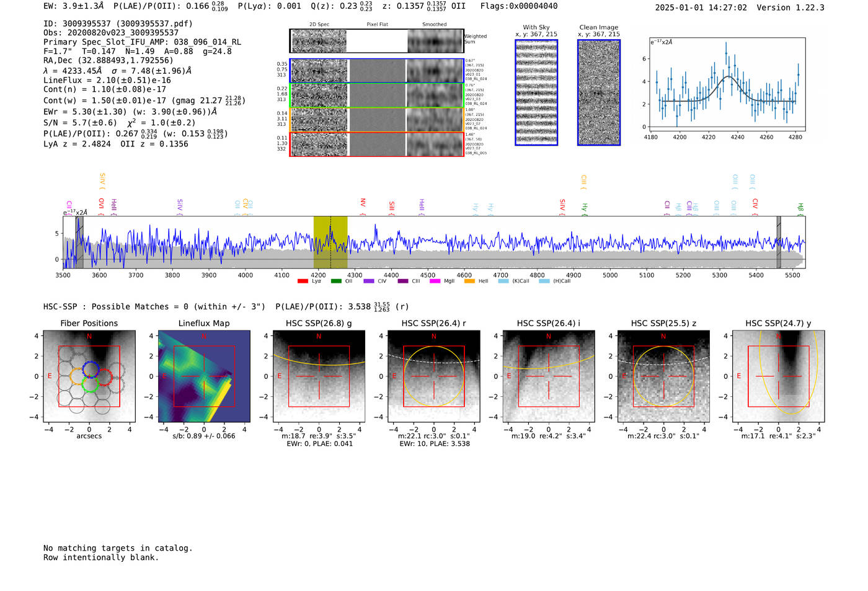
Task: Click the Weighted Sum 2D spectrum strip
Action: [376, 41]
